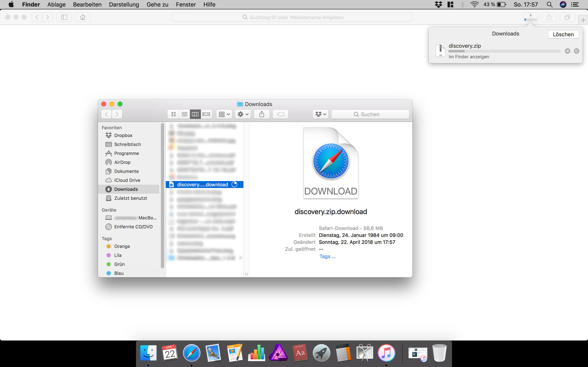Switch Finder to icon view
Screen dimensions: 588x367
tap(174, 114)
